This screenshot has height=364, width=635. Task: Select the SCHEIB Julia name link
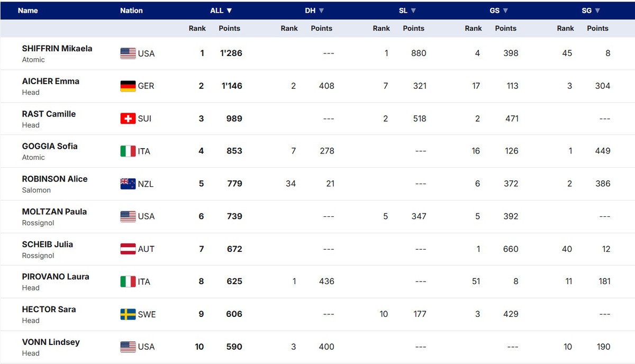[x=48, y=244]
